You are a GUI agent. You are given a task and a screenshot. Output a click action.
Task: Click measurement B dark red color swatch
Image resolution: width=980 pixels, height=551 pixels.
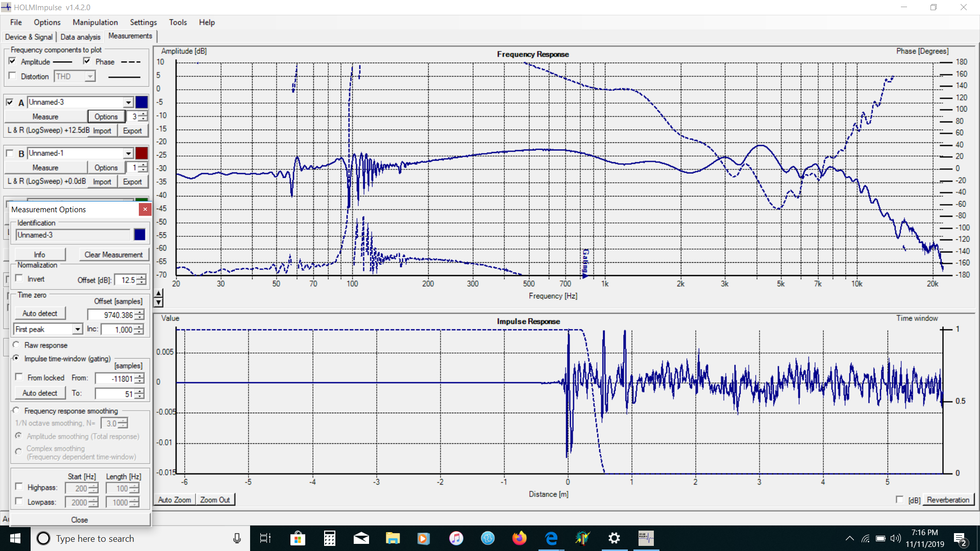[x=141, y=154]
